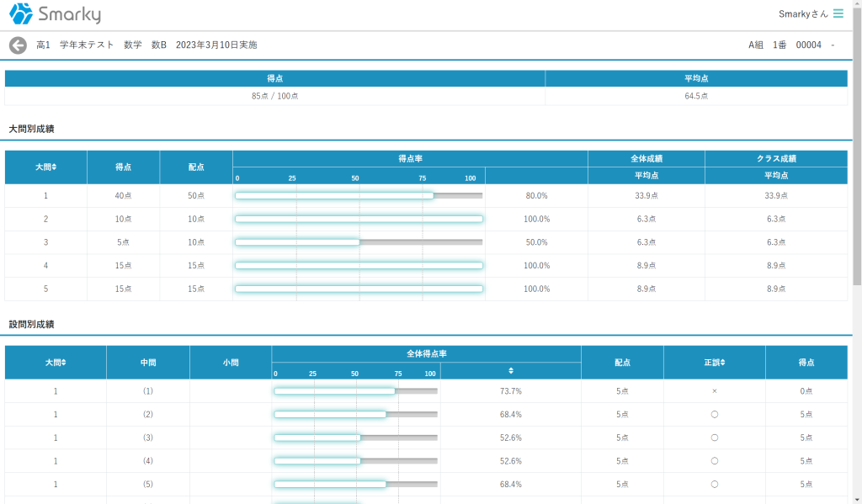This screenshot has width=862, height=504.
Task: Click the student number 00004
Action: click(x=809, y=45)
